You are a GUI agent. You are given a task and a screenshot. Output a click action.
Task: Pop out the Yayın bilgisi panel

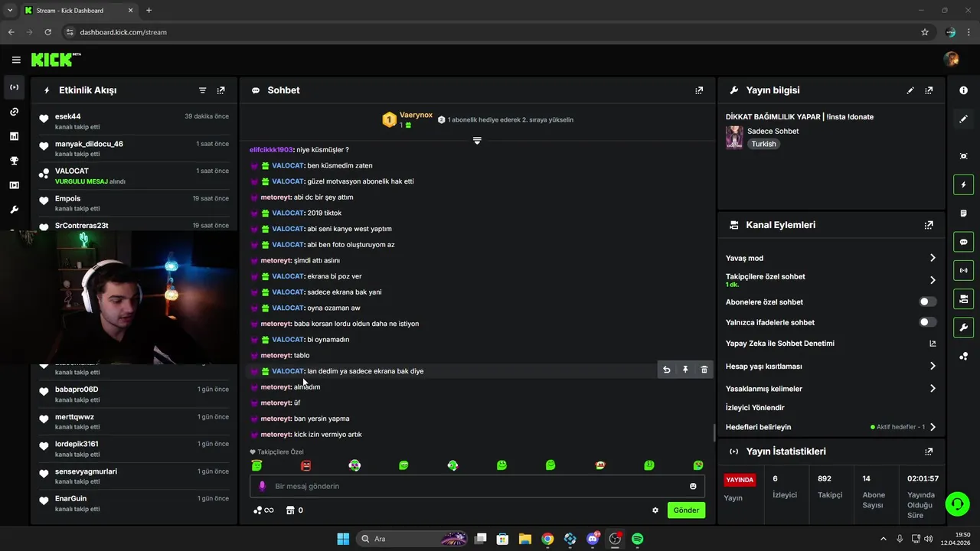pyautogui.click(x=929, y=90)
